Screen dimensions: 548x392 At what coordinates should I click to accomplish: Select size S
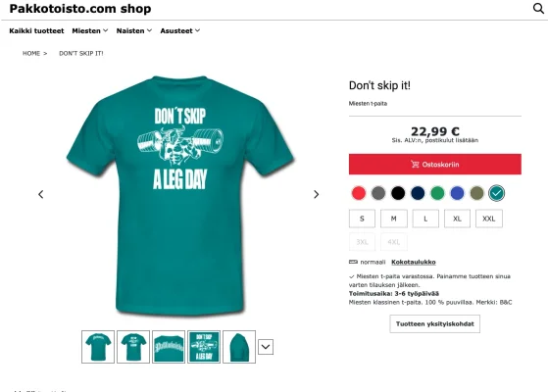[x=362, y=219]
